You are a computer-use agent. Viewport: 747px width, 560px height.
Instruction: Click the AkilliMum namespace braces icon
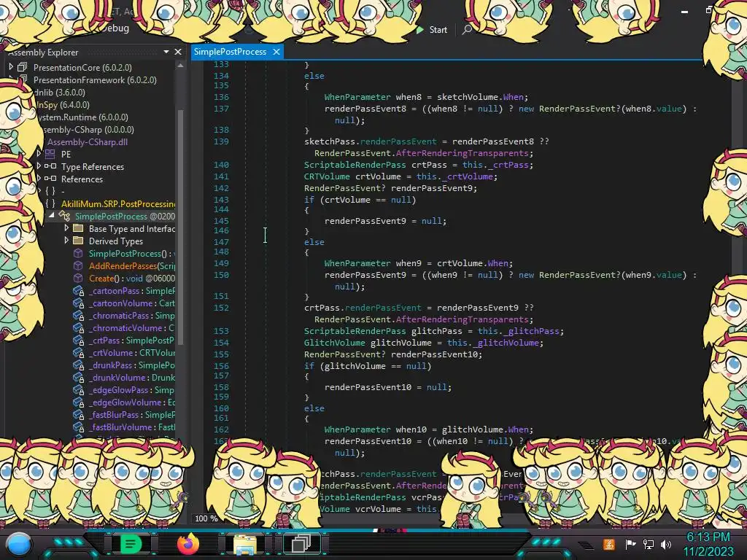coord(50,203)
